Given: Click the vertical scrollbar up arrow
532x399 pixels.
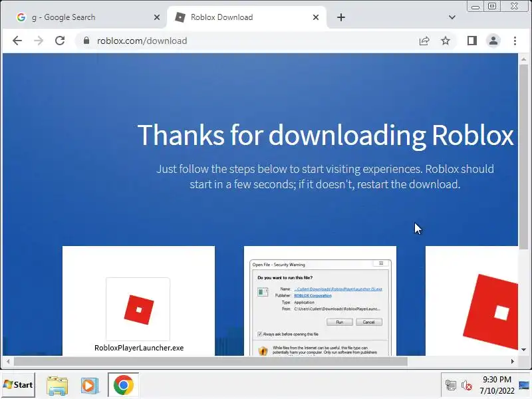Looking at the screenshot, I should 523,59.
